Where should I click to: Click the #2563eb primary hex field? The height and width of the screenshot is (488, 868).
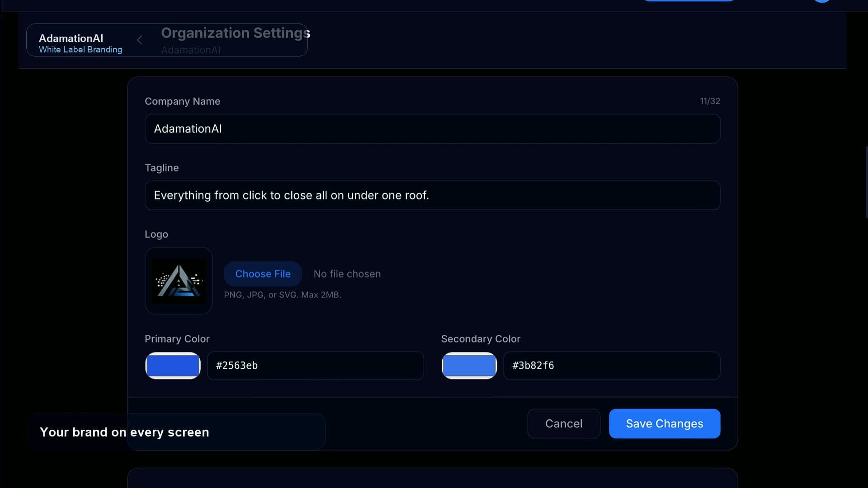point(315,366)
